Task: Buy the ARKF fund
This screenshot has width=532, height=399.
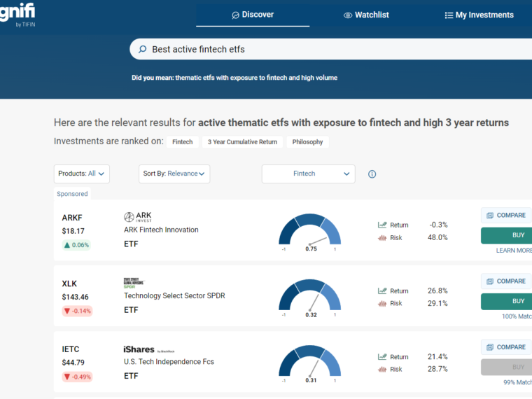Action: [507, 235]
